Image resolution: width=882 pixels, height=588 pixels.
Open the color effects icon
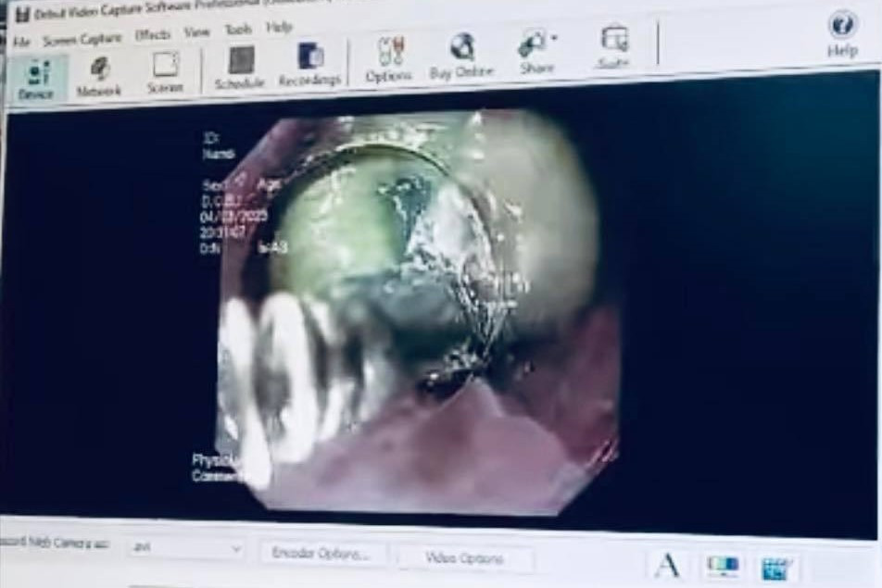coord(722,566)
